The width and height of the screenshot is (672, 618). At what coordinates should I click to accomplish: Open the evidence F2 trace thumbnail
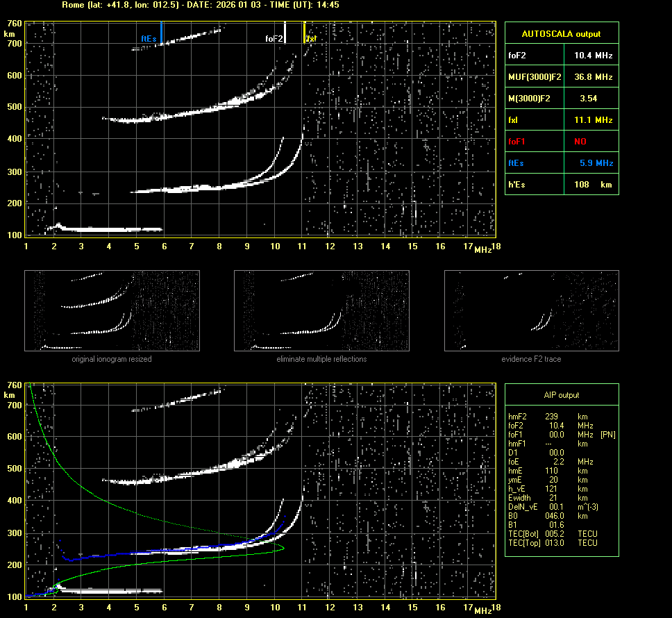pos(531,310)
